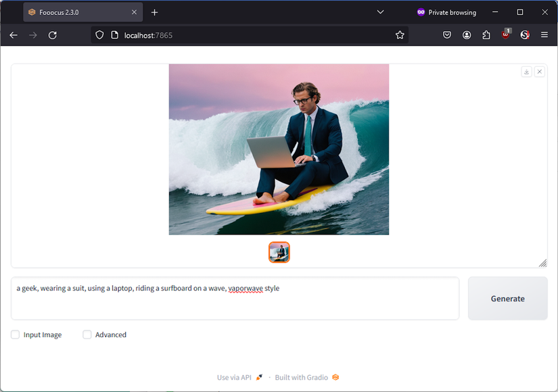The image size is (558, 392).
Task: Enable the Advanced checkbox
Action: (87, 335)
